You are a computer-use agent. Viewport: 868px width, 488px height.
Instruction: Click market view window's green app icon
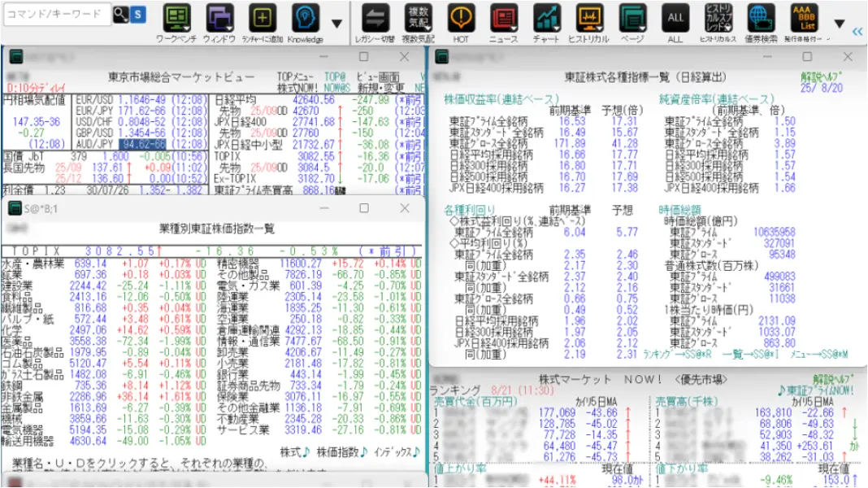16,56
